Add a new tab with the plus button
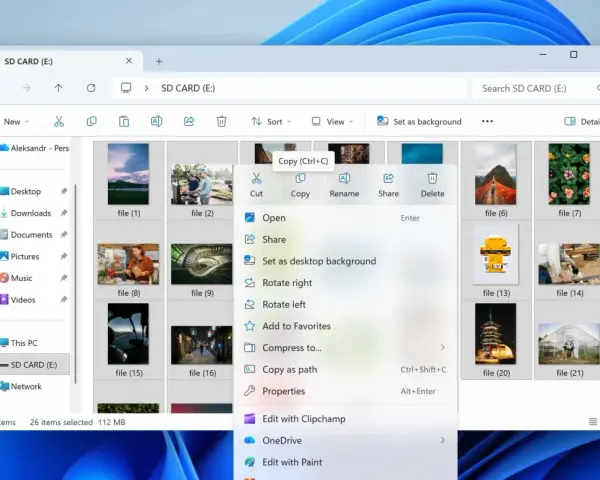 point(159,61)
